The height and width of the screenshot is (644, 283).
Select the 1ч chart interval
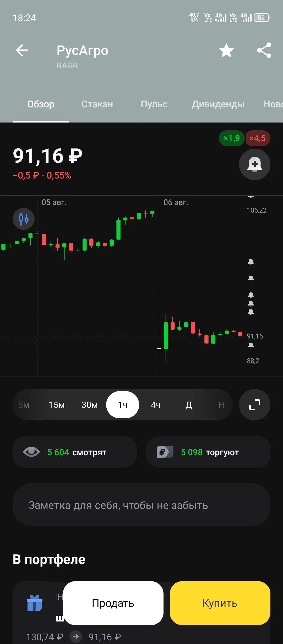[x=123, y=405]
